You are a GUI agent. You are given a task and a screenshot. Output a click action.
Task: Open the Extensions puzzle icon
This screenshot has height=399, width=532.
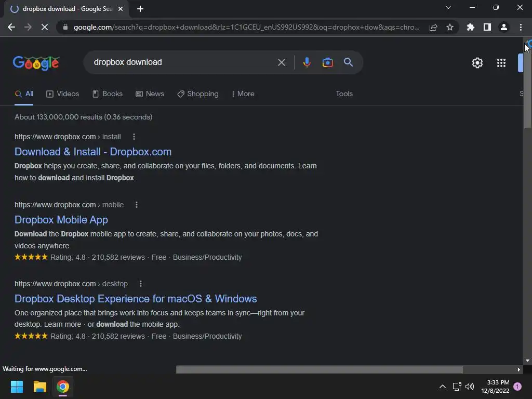pos(471,27)
